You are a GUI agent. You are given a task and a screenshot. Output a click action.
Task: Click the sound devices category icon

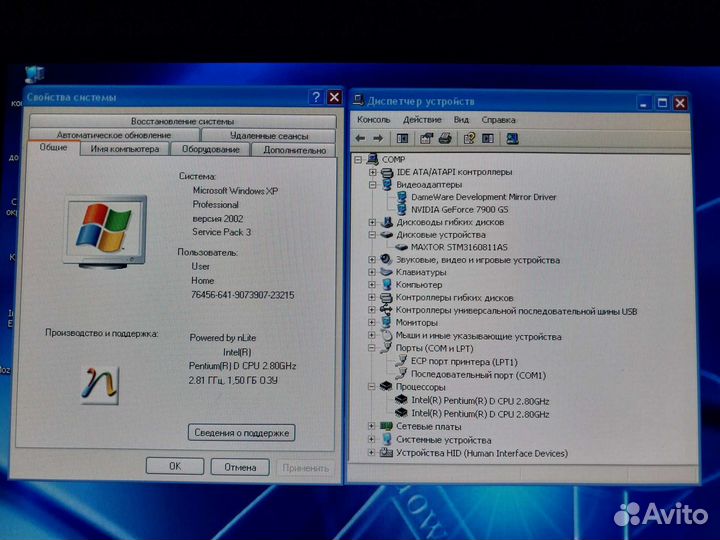(x=386, y=259)
